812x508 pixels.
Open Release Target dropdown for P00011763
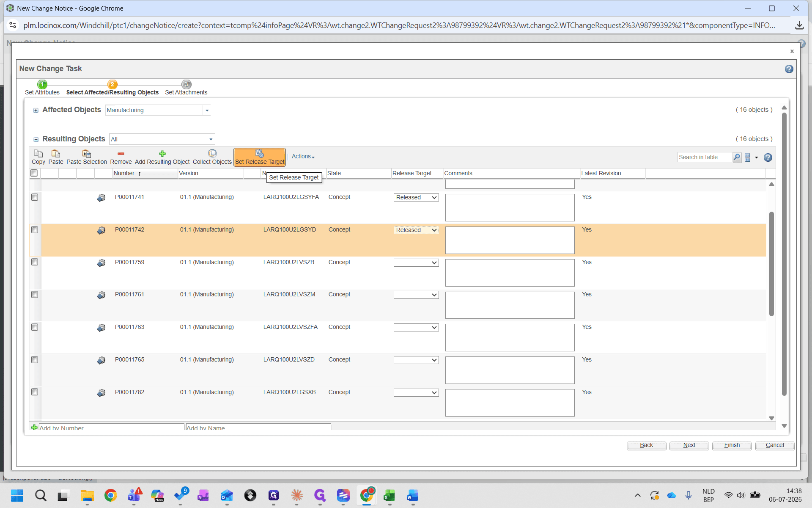pos(416,328)
